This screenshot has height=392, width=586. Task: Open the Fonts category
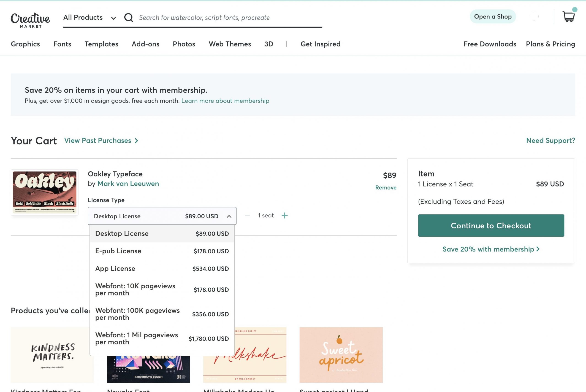(x=62, y=44)
